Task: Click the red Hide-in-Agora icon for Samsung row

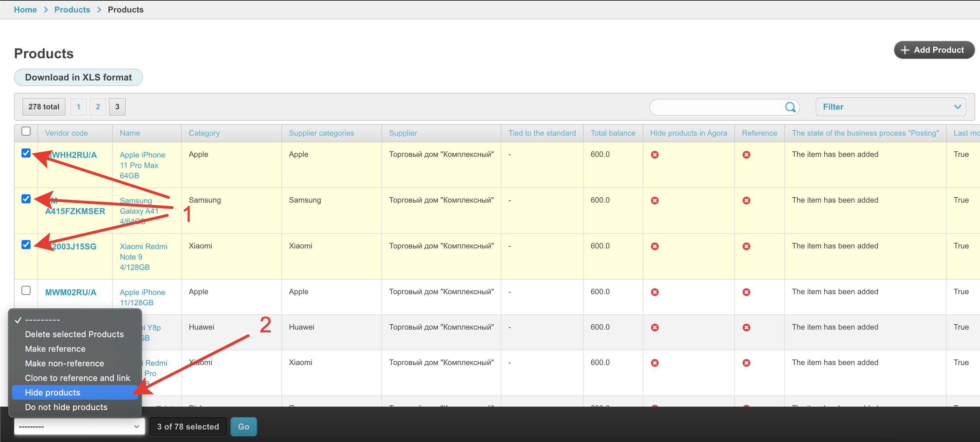Action: pyautogui.click(x=654, y=201)
